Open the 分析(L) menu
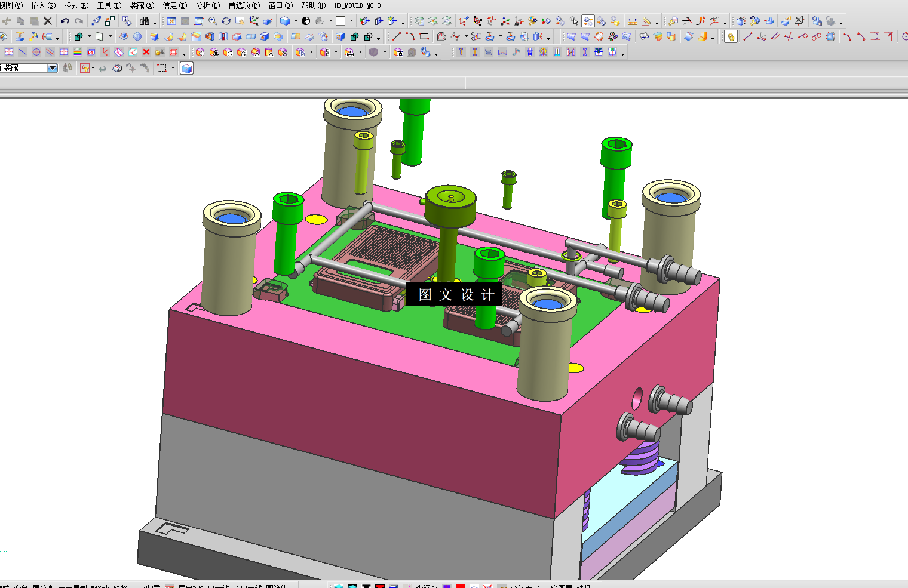Viewport: 908px width, 588px height. click(208, 5)
